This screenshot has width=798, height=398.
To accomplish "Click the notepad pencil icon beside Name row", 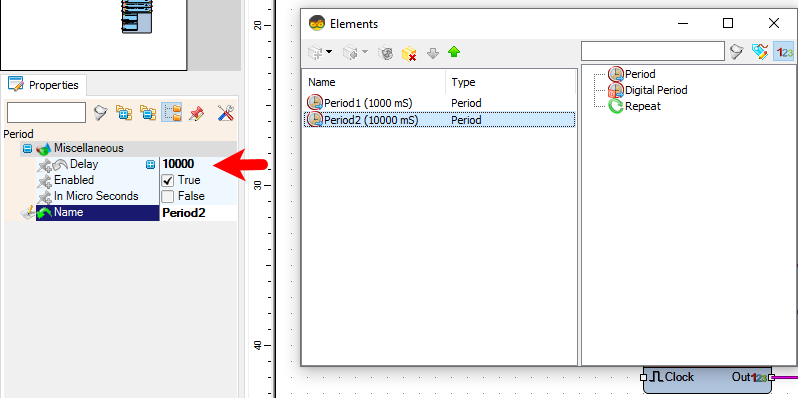I will [27, 213].
